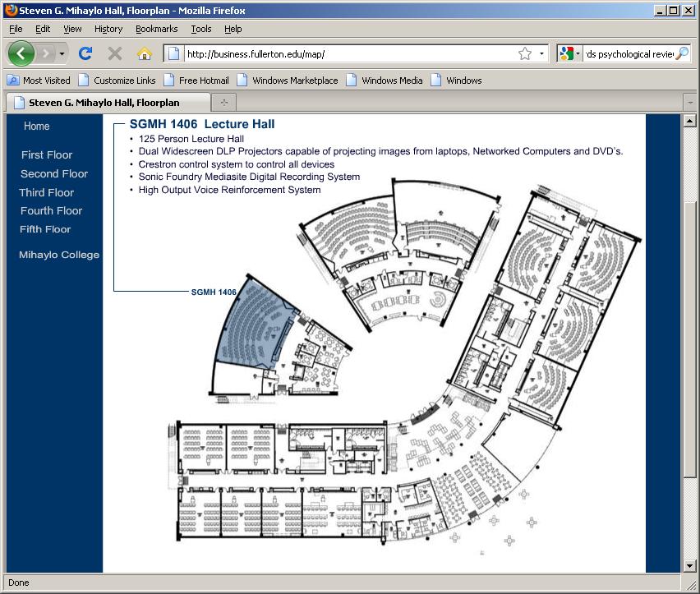This screenshot has height=594, width=700.
Task: Go to the Fourth Floor map
Action: point(51,210)
